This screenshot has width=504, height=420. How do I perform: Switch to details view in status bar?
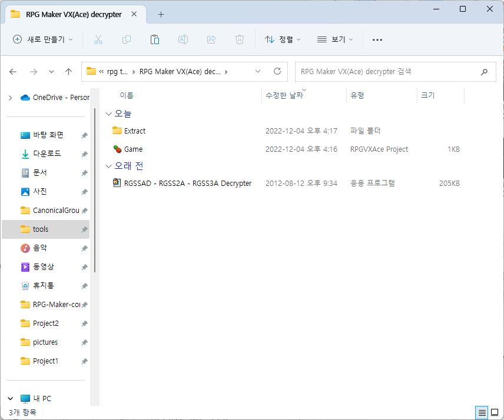click(x=482, y=412)
